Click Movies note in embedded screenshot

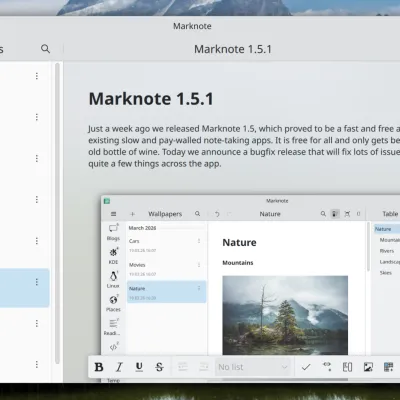tap(166, 269)
